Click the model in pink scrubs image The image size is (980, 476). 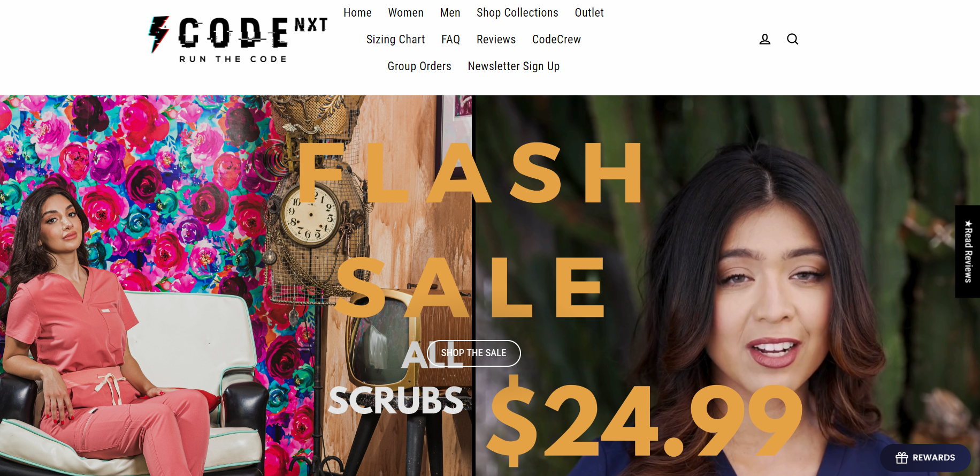[x=107, y=332]
